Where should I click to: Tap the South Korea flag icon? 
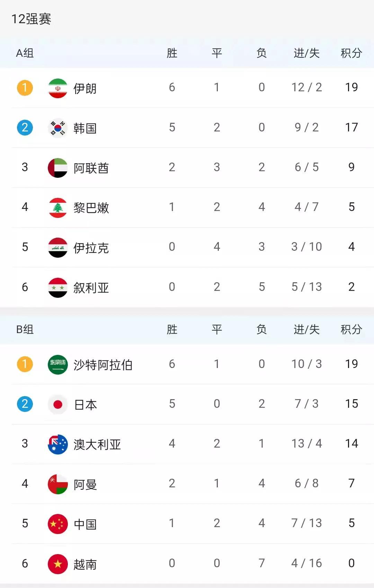(57, 128)
